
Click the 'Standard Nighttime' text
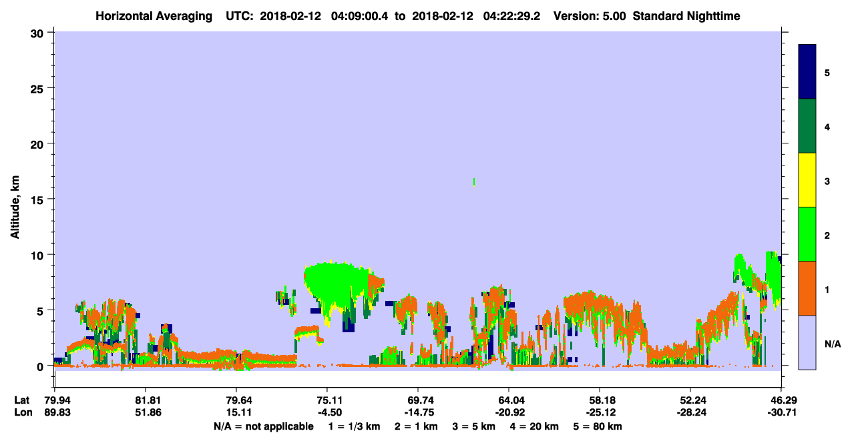click(686, 16)
